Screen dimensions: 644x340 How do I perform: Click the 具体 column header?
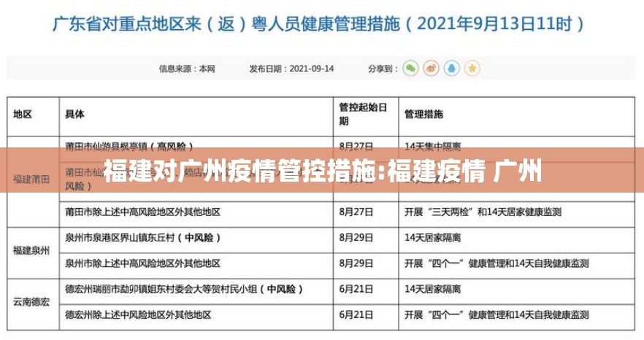click(75, 115)
